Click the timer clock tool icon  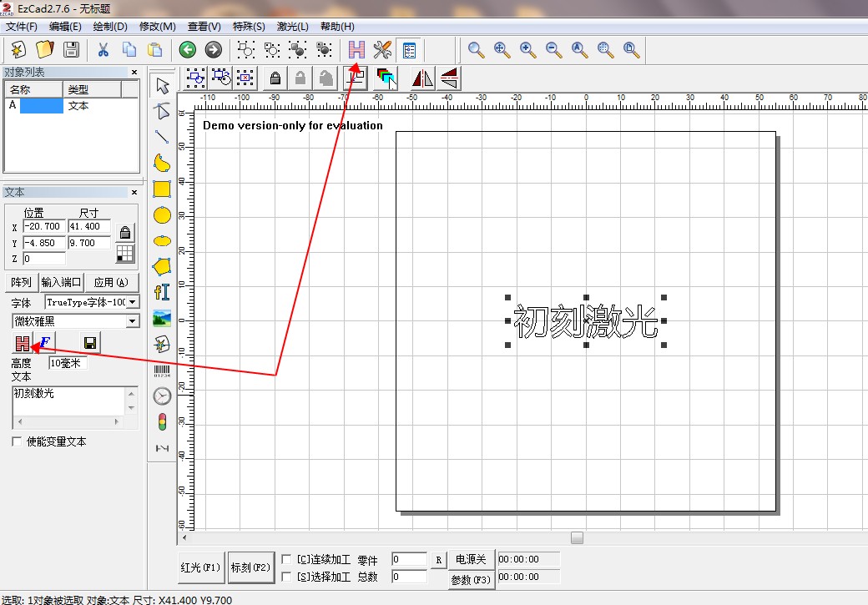click(162, 396)
